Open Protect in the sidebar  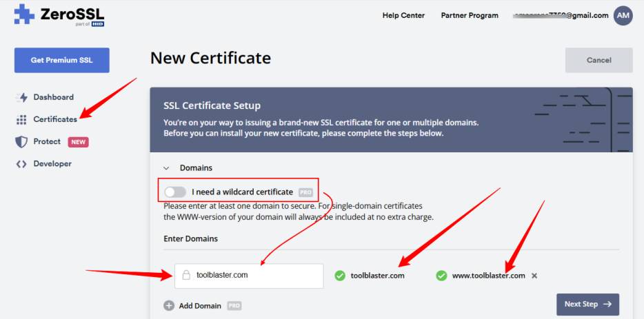pos(47,142)
